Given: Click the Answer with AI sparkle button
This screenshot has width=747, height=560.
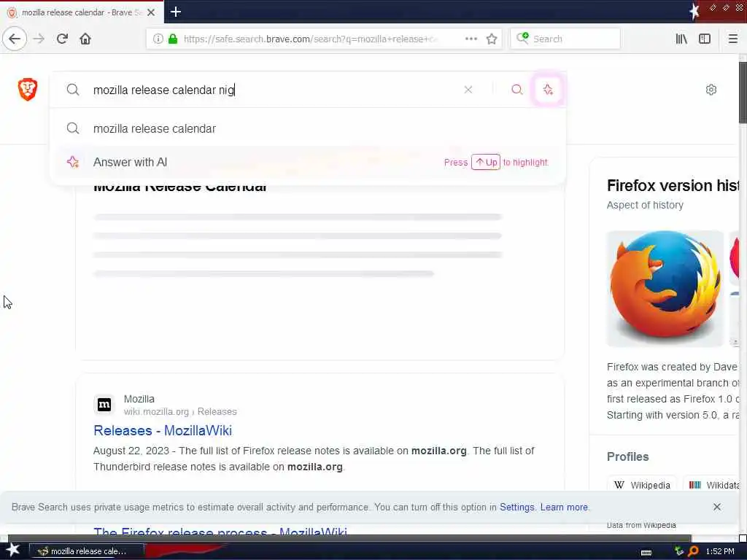Looking at the screenshot, I should point(548,90).
